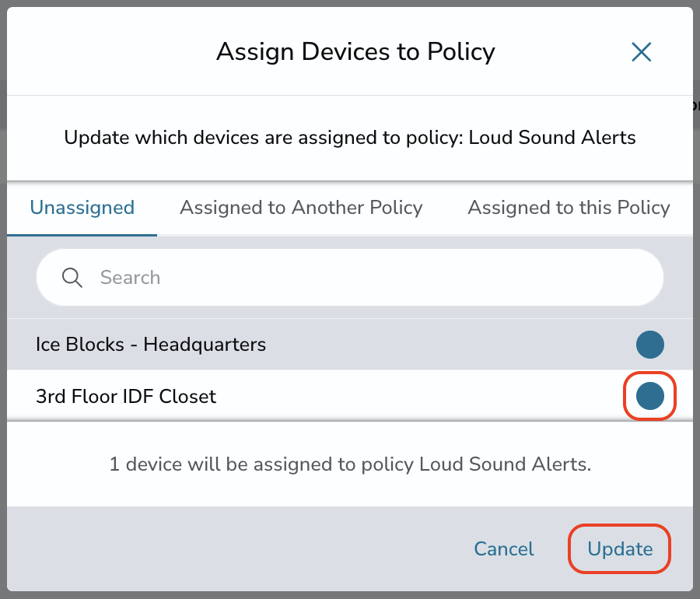
Task: Deselect the 3rd Floor IDF Closet circle
Action: (650, 396)
